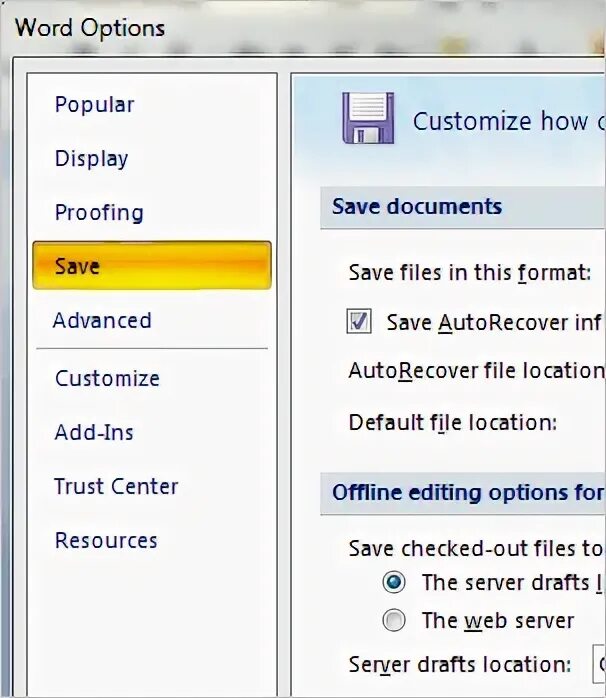Image resolution: width=606 pixels, height=698 pixels.
Task: Open the Popular options category
Action: point(94,105)
